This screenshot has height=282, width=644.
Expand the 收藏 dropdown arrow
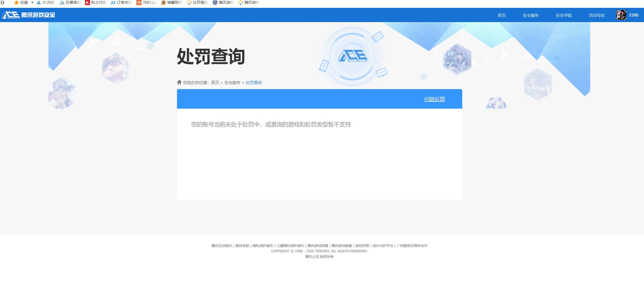(x=32, y=3)
